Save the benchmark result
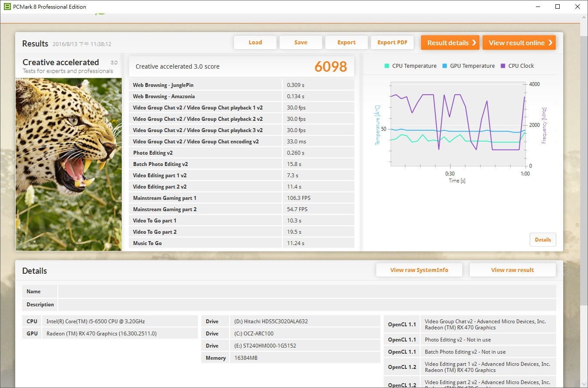 301,43
